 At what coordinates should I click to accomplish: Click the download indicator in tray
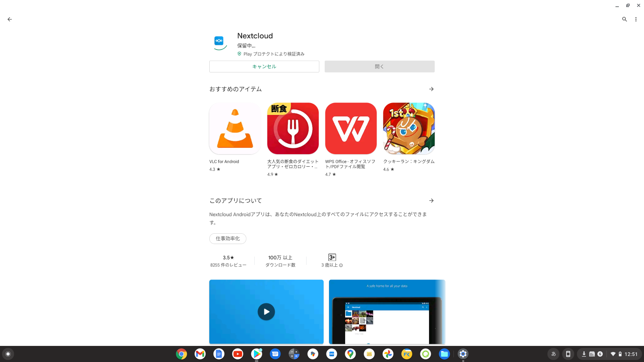tap(584, 354)
